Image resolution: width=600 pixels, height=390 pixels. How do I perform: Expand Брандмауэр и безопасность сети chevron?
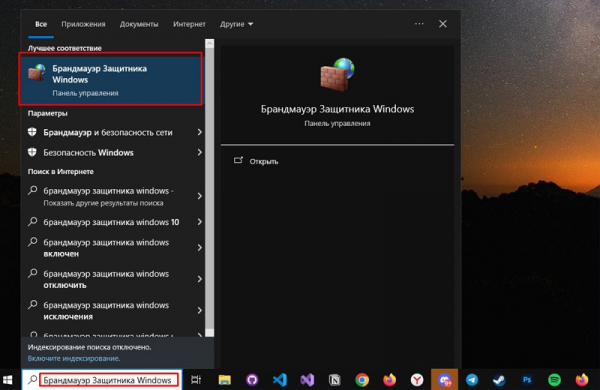[199, 132]
